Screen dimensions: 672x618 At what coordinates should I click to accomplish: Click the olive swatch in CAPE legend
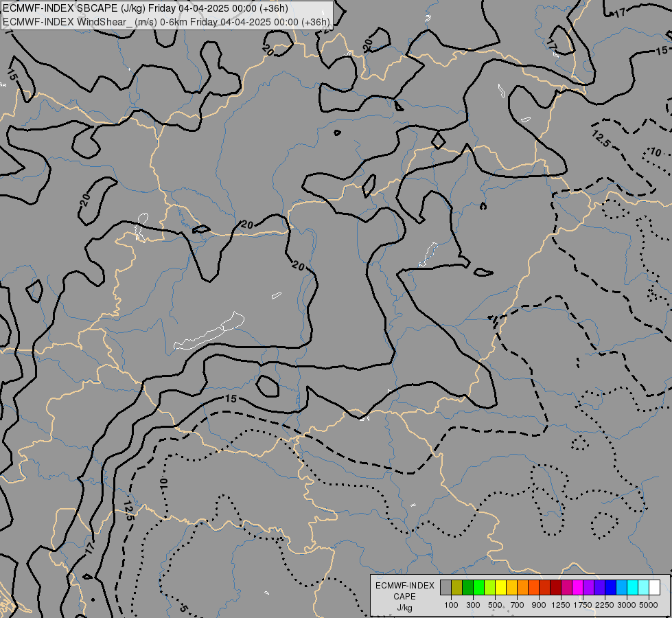(x=457, y=588)
